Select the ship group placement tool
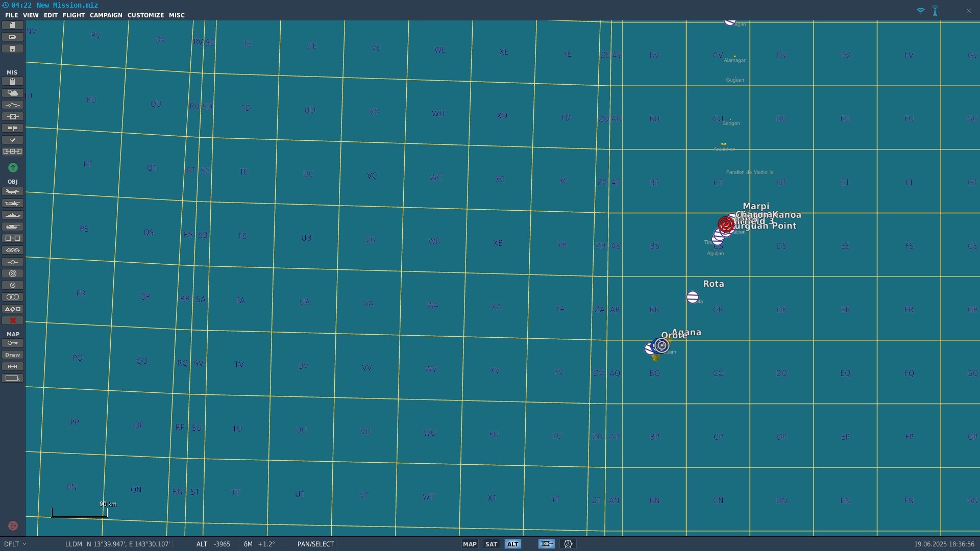 pos(13,215)
